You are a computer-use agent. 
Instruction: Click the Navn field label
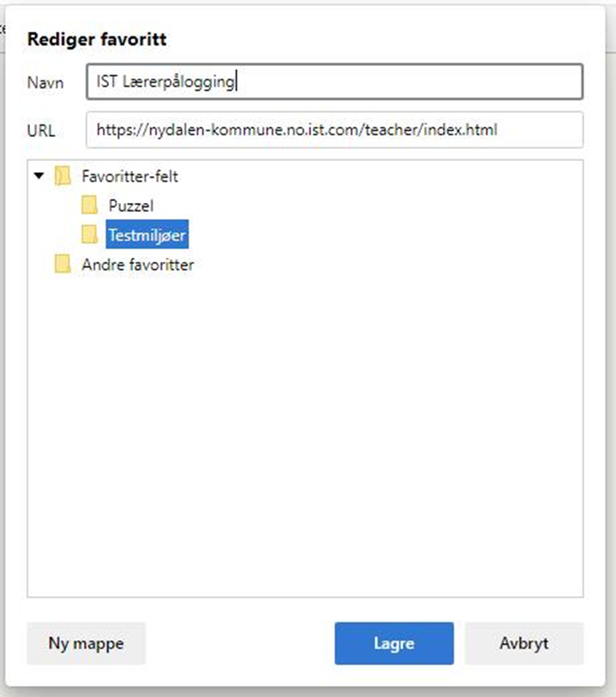[45, 83]
